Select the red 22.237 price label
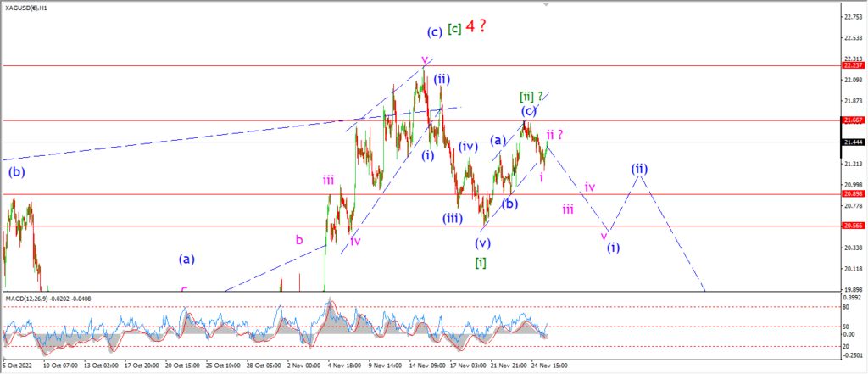868x374 pixels. (x=851, y=65)
